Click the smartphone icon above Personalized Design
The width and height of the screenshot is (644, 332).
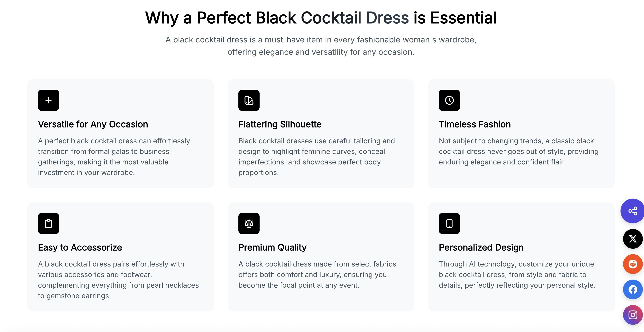(449, 223)
